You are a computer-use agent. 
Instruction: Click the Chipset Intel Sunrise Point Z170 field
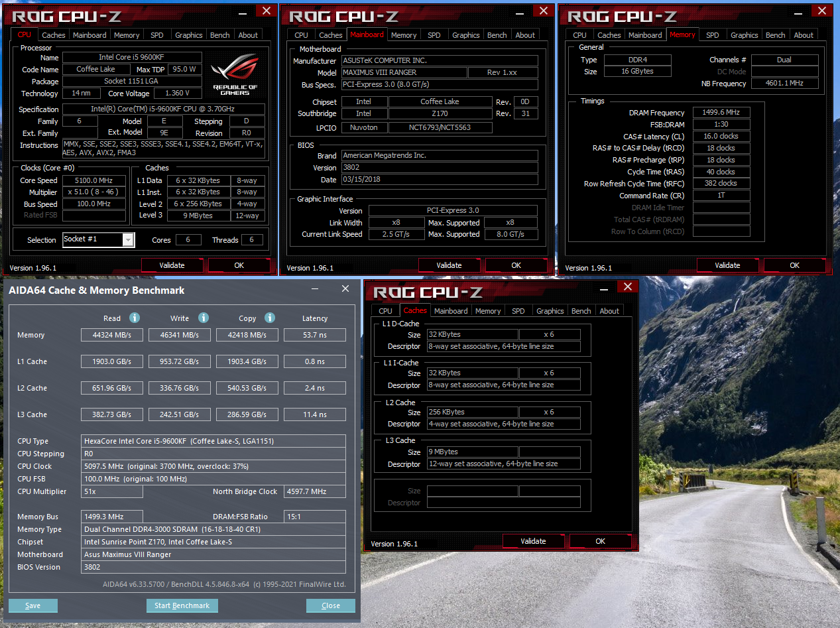(x=213, y=542)
